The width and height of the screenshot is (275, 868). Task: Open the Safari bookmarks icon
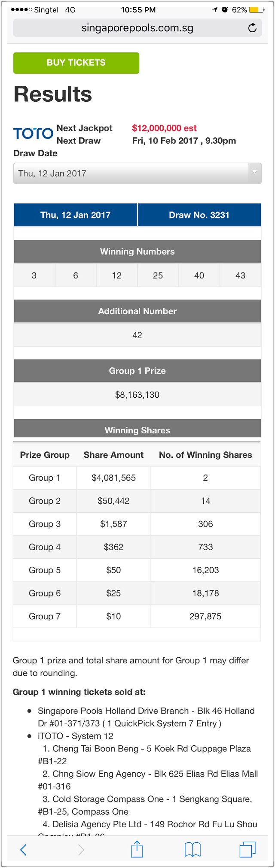point(192,850)
